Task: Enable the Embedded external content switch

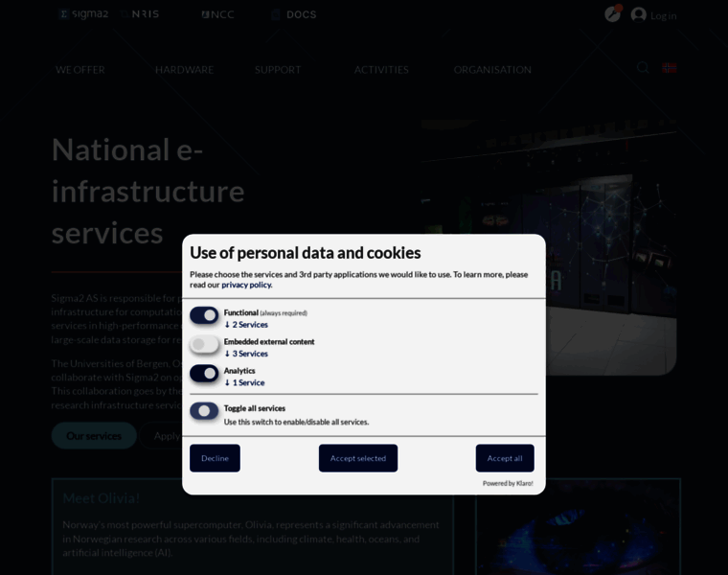Action: pyautogui.click(x=204, y=344)
